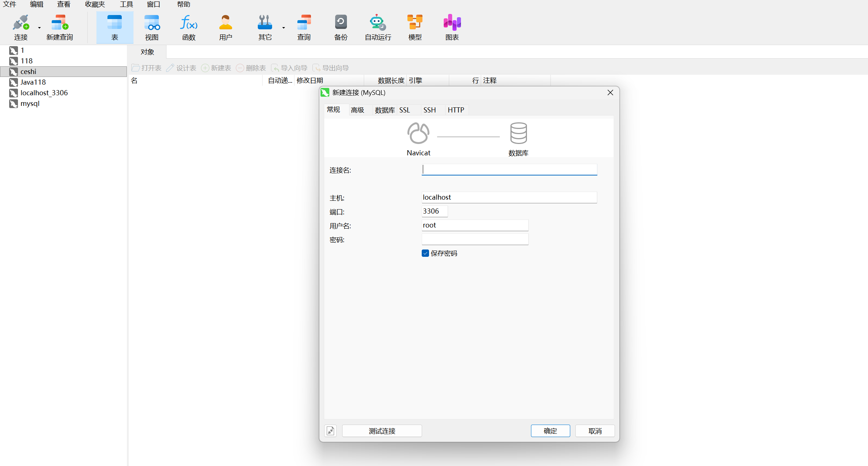The height and width of the screenshot is (466, 868).
Task: Expand the Connection button dropdown arrow
Action: pos(39,28)
